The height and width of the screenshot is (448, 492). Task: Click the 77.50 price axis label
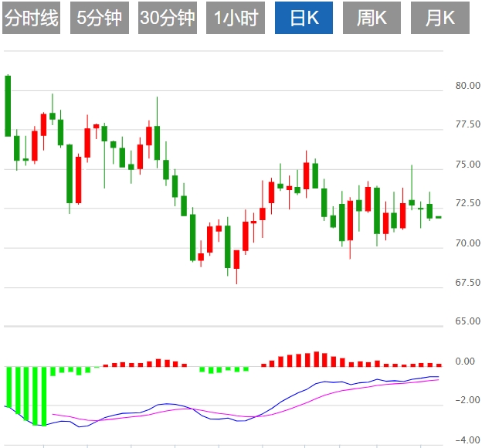[468, 125]
